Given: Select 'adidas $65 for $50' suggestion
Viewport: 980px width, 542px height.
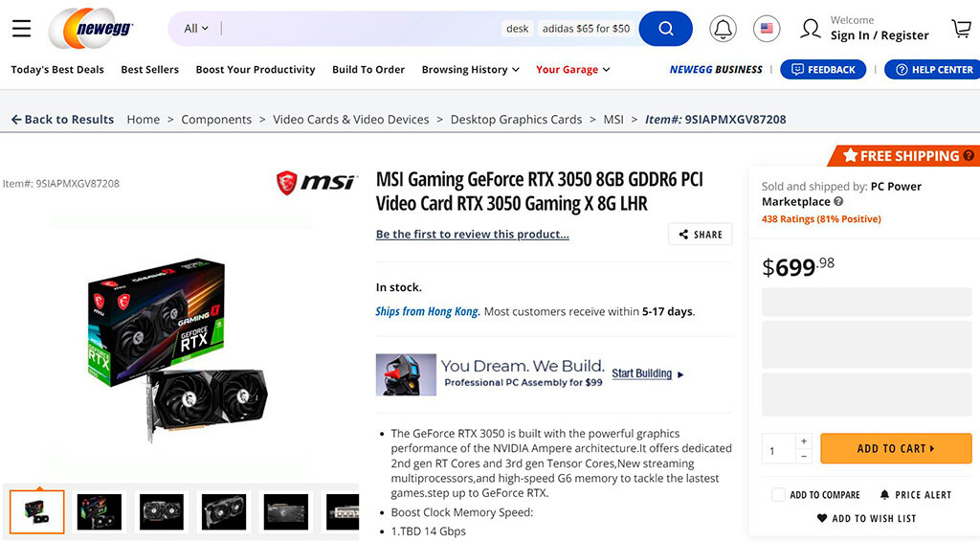Looking at the screenshot, I should (587, 28).
